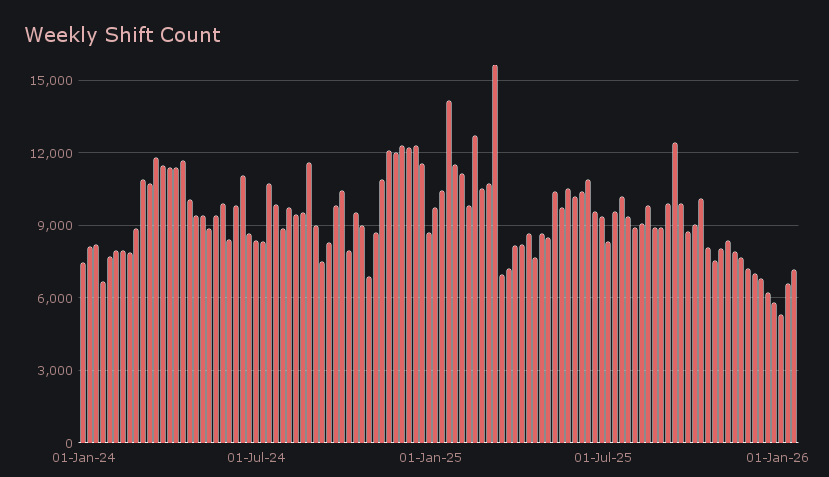Click the 15,000 y-axis label
The width and height of the screenshot is (829, 477).
[x=50, y=80]
